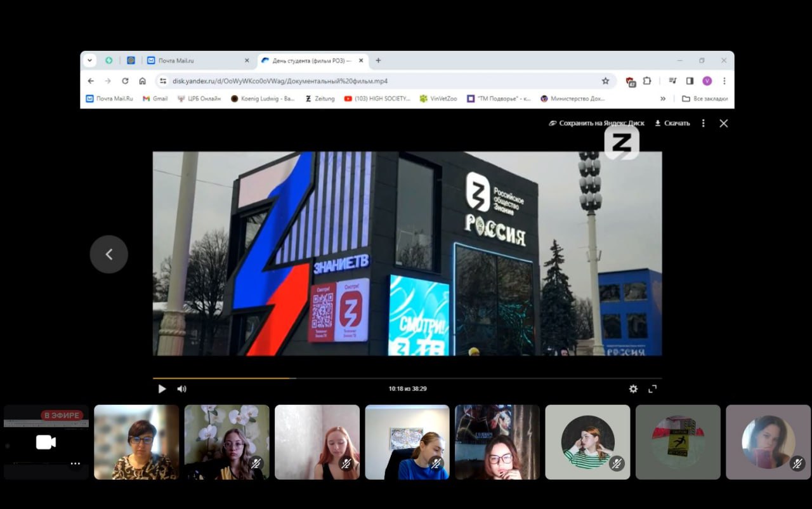The image size is (812, 509).
Task: Open the Gmail bookmark
Action: [155, 98]
